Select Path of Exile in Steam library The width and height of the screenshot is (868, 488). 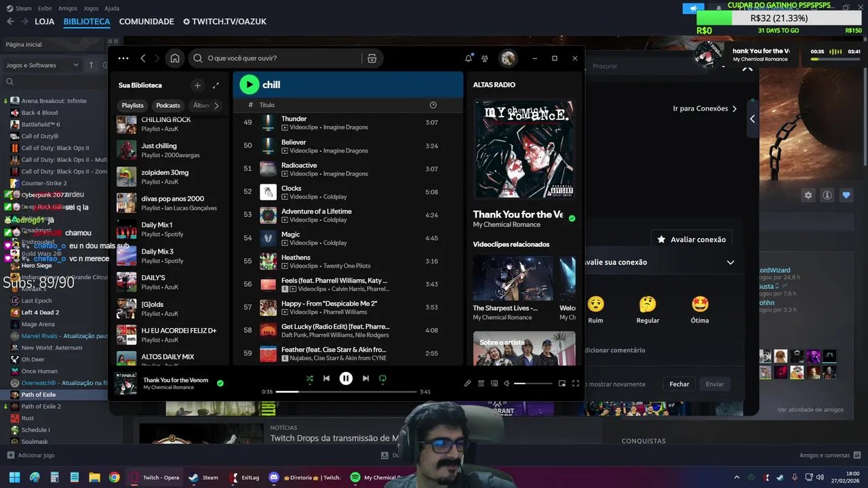(39, 394)
